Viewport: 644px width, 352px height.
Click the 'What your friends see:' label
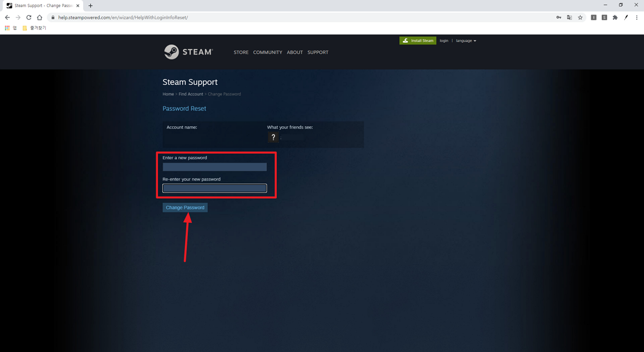(x=290, y=127)
